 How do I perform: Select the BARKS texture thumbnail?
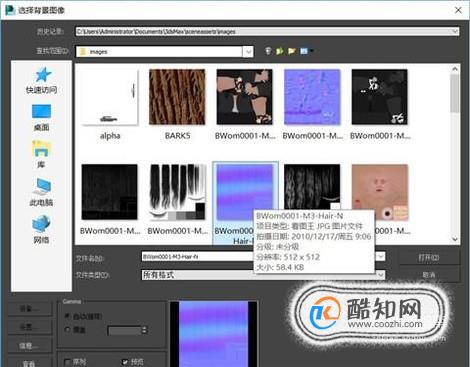coord(177,97)
